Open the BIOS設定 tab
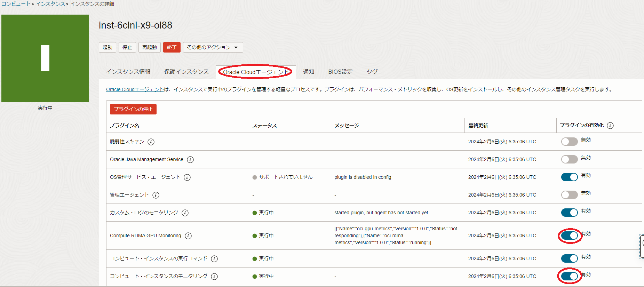 [340, 72]
